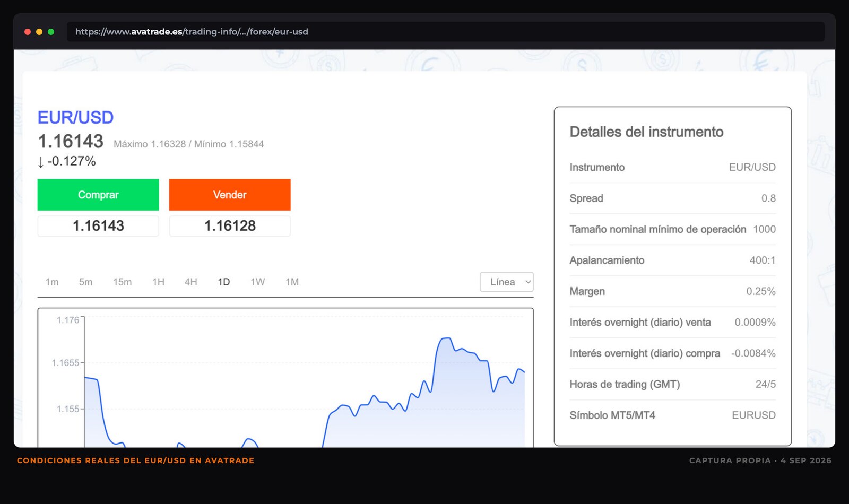The image size is (849, 504).
Task: Click the EUR/USD heading
Action: coord(75,117)
